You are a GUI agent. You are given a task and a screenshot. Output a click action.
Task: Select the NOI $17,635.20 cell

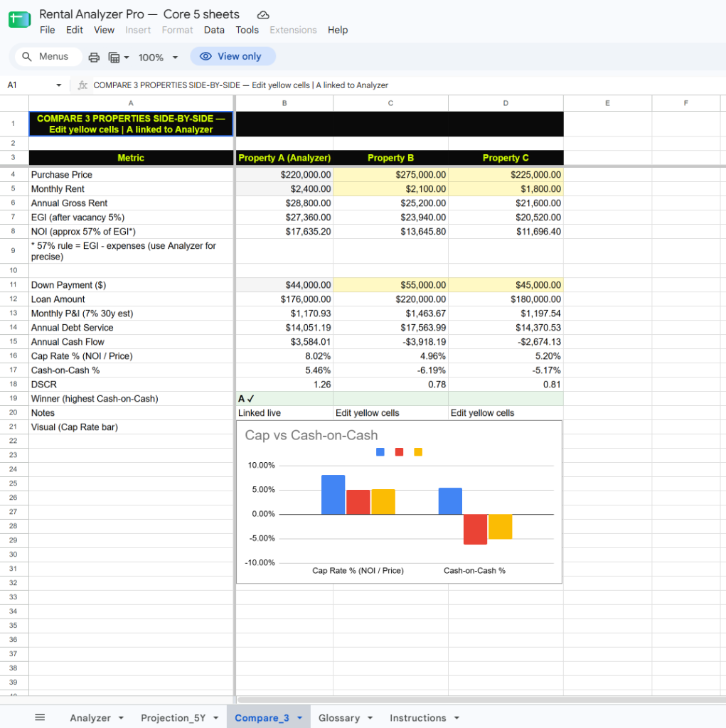click(284, 231)
